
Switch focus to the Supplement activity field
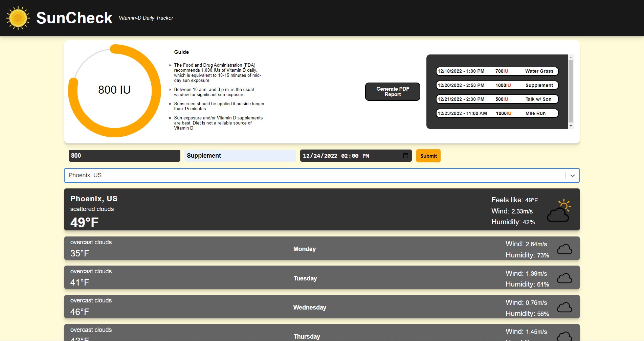click(240, 156)
